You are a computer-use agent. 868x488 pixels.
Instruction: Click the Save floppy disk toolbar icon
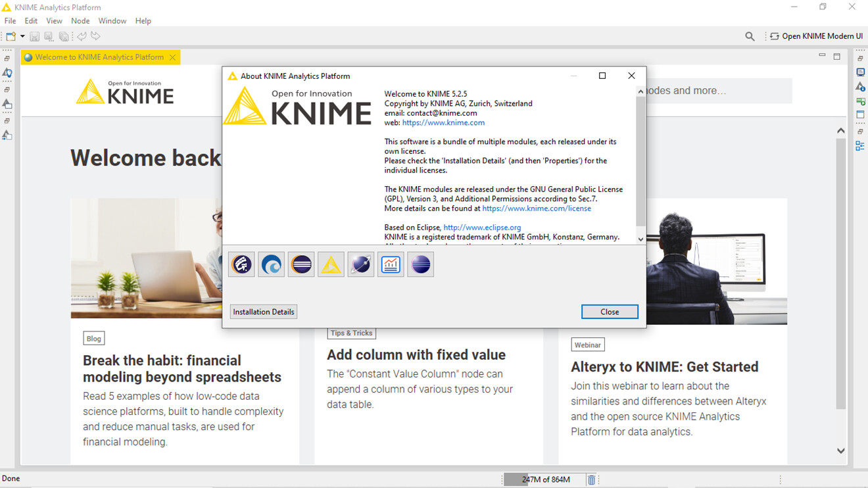pyautogui.click(x=35, y=37)
